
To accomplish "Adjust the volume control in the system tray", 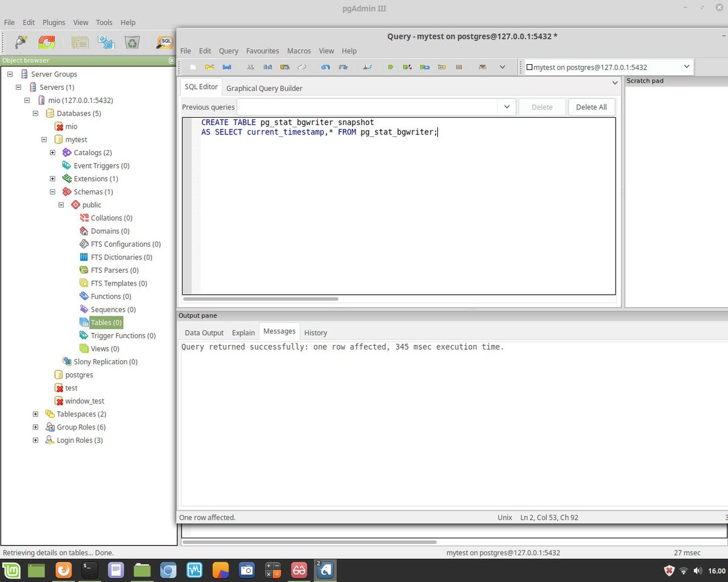I will (x=698, y=570).
